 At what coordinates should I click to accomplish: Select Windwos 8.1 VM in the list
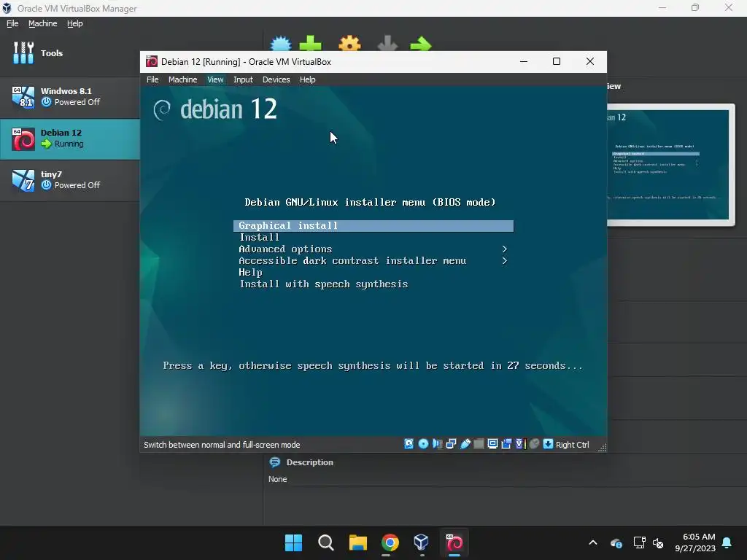[x=70, y=97]
